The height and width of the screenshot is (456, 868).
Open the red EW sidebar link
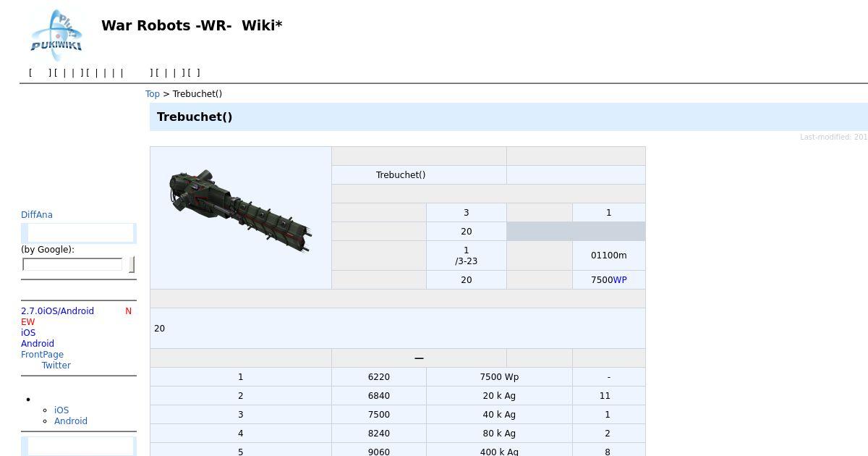pyautogui.click(x=28, y=322)
